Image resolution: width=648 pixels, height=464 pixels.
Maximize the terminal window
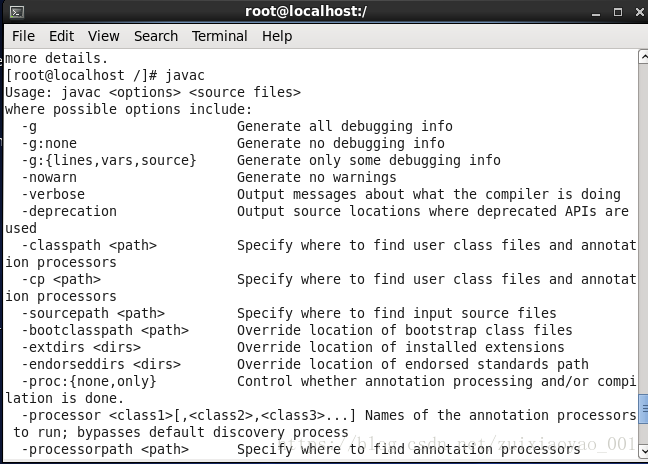pos(618,12)
